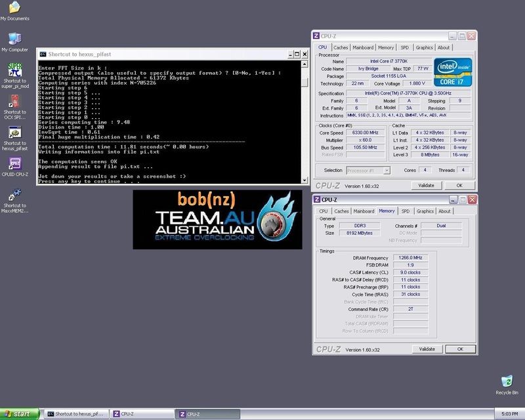Click the hexus_pifast desktop shortcut icon

(14, 133)
